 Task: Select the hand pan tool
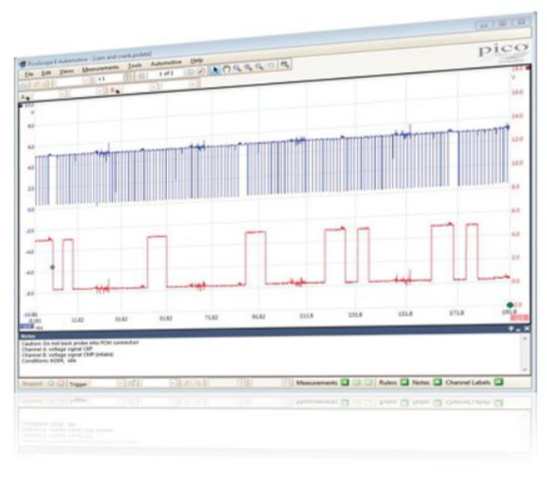click(226, 69)
